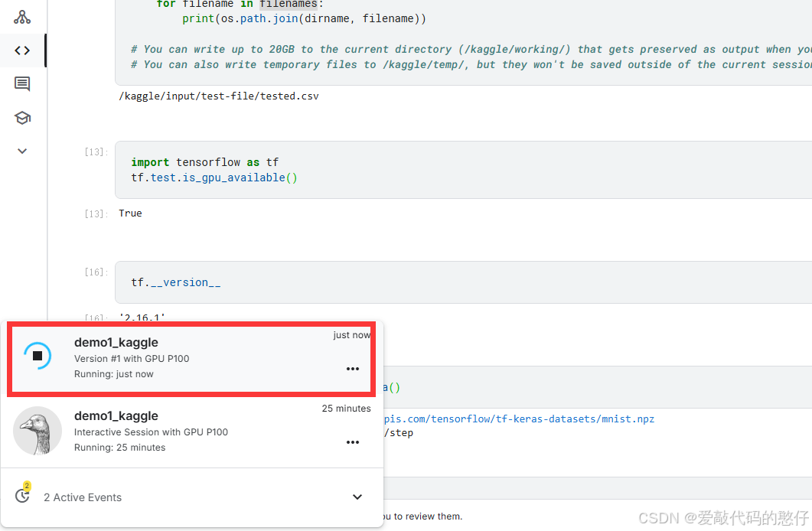Viewport: 812px width, 531px height.
Task: Click the tested.csv output path line
Action: click(219, 96)
